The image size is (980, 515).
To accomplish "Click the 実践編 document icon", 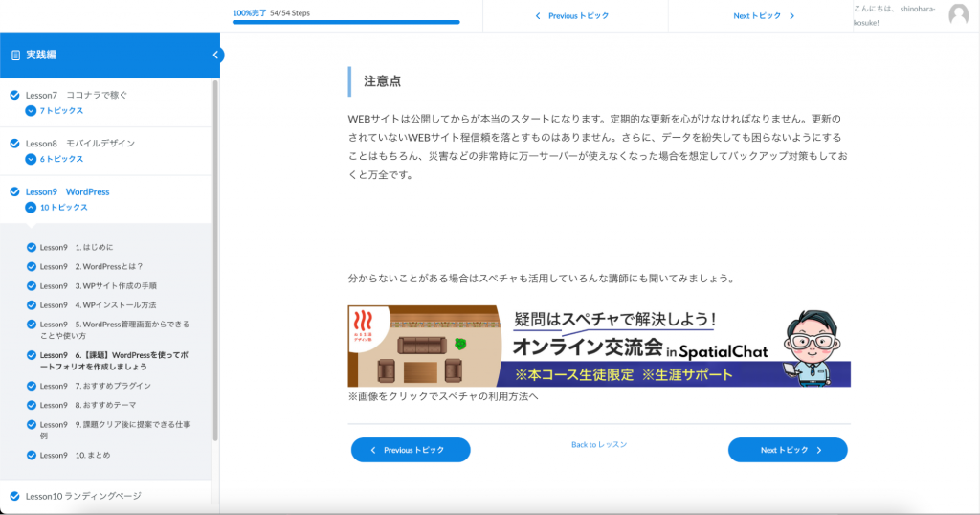I will click(x=15, y=56).
